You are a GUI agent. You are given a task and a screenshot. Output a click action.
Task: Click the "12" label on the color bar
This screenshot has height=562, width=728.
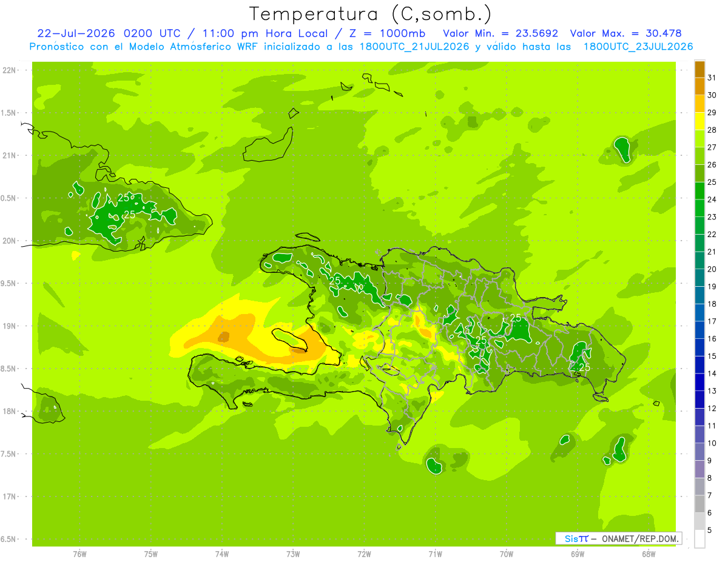click(712, 409)
